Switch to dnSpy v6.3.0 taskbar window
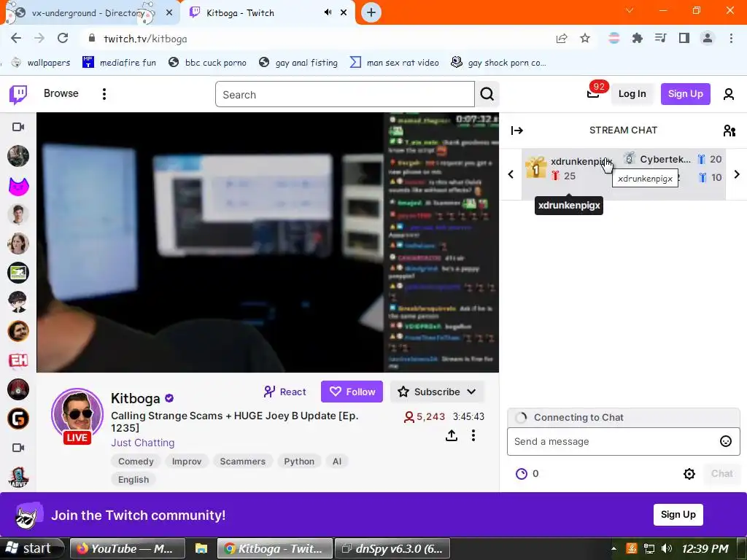Screen dimensions: 747x560 [392, 548]
